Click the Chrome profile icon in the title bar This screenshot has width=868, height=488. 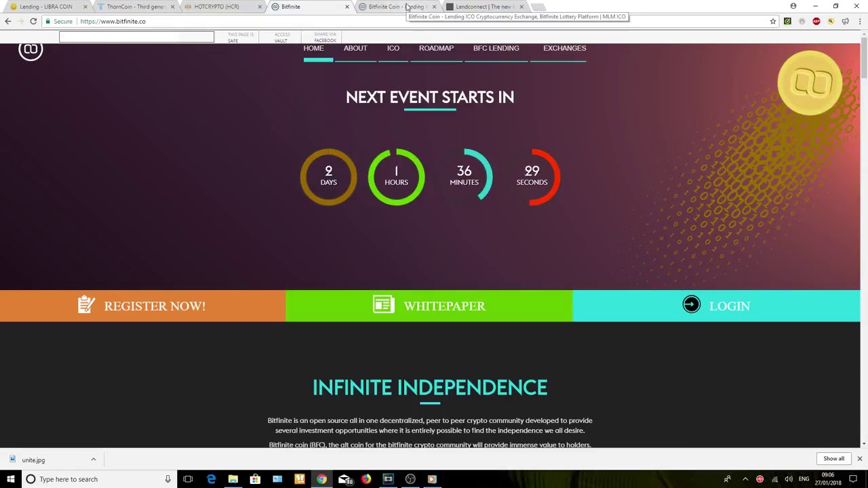793,6
